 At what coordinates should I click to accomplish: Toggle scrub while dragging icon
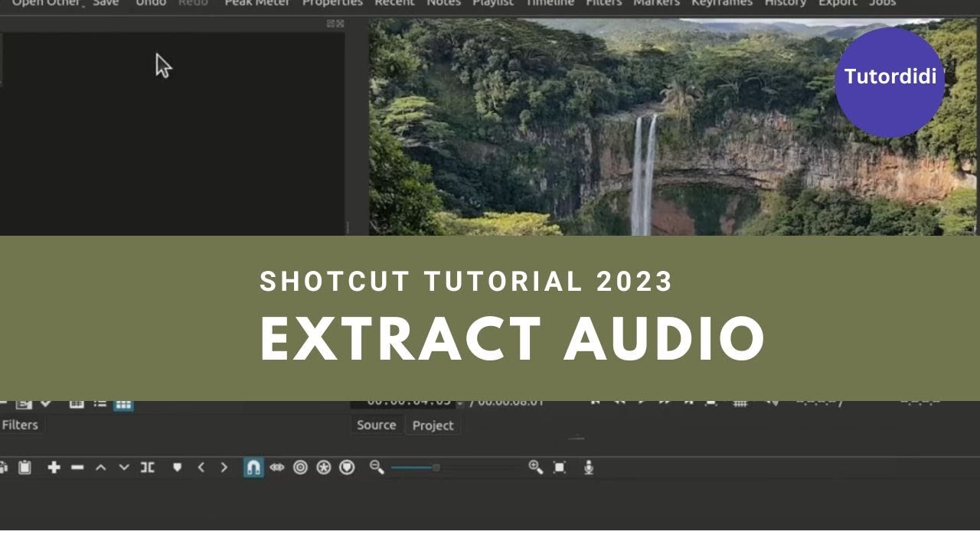tap(277, 467)
